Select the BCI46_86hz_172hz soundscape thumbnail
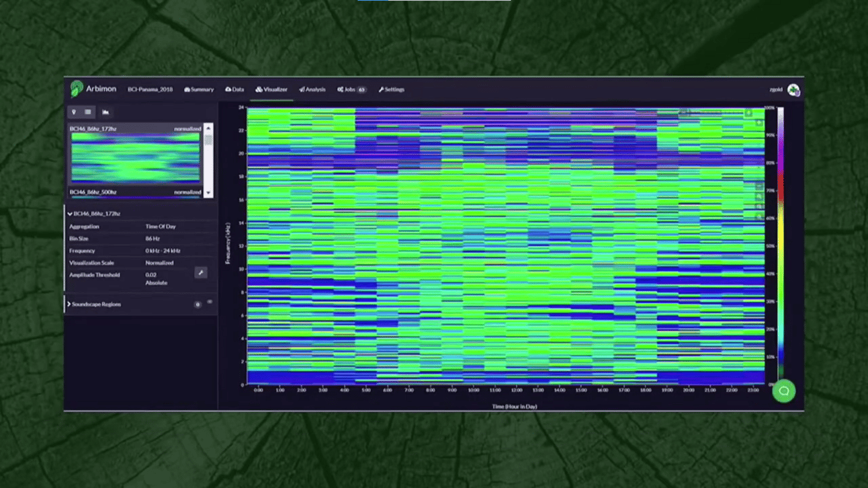Image resolution: width=868 pixels, height=488 pixels. click(x=135, y=157)
